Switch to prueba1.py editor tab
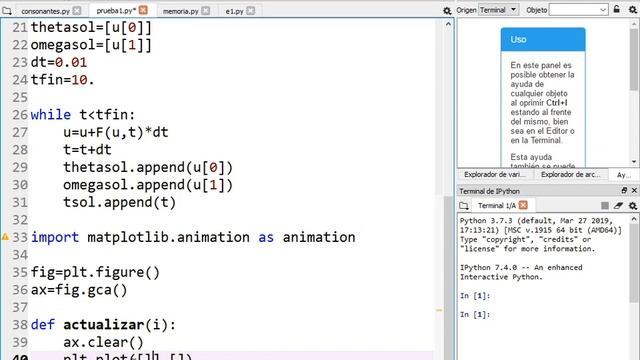This screenshot has width=640, height=360. pos(116,10)
